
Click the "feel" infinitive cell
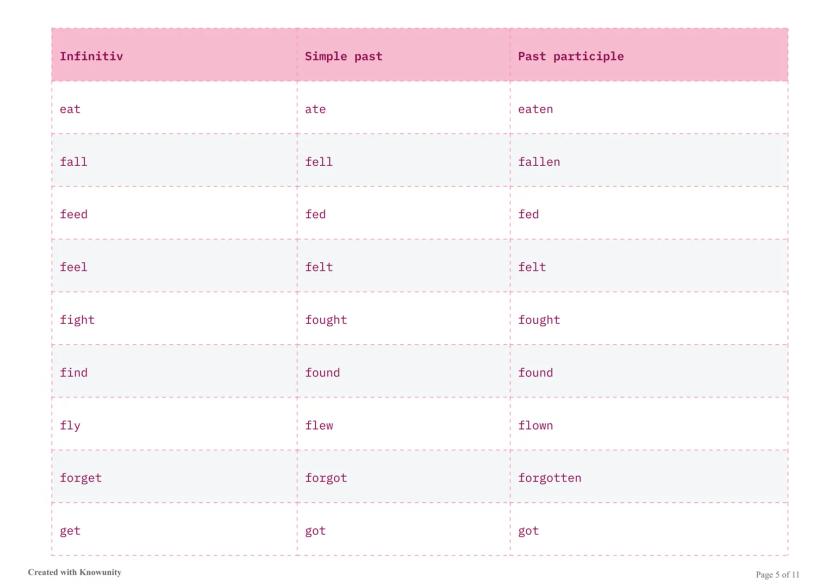(74, 267)
